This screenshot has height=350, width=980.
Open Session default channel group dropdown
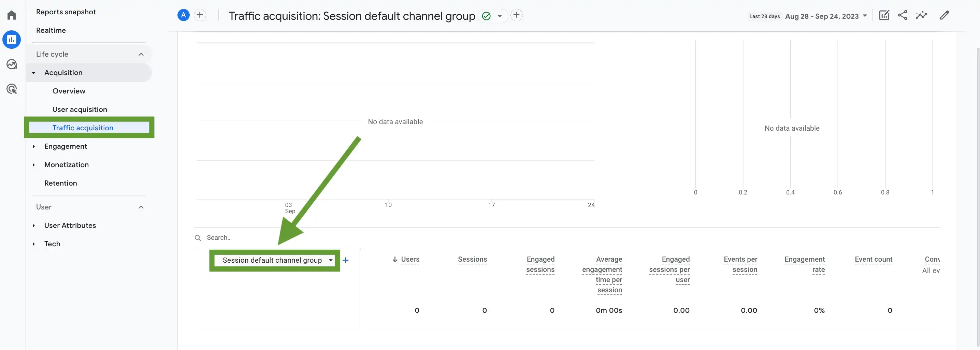(x=274, y=260)
